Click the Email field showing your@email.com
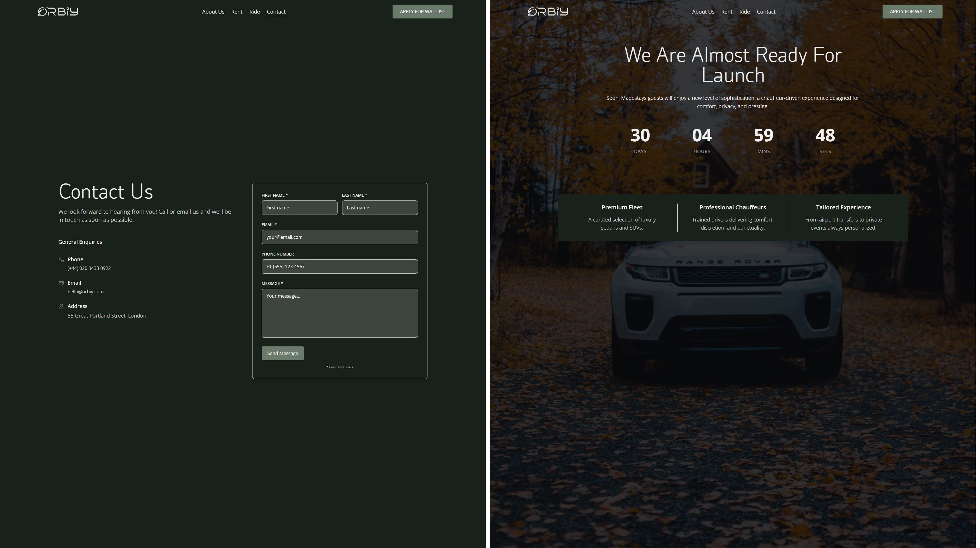 [x=339, y=237]
